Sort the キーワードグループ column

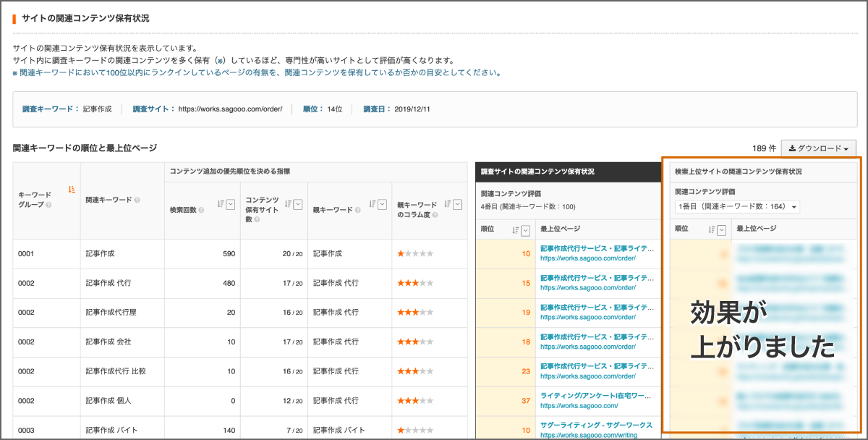click(70, 189)
